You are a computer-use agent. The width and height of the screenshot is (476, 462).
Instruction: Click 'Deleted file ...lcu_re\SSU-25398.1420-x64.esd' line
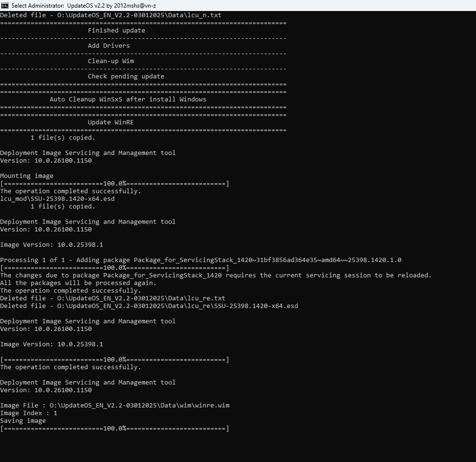coord(149,305)
